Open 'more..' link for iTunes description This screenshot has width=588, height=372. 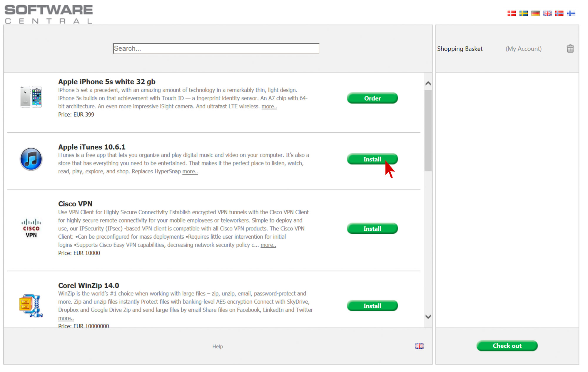(190, 172)
